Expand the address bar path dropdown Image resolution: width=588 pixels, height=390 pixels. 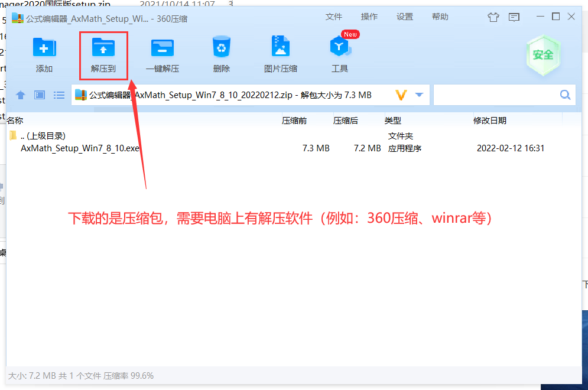click(x=420, y=95)
